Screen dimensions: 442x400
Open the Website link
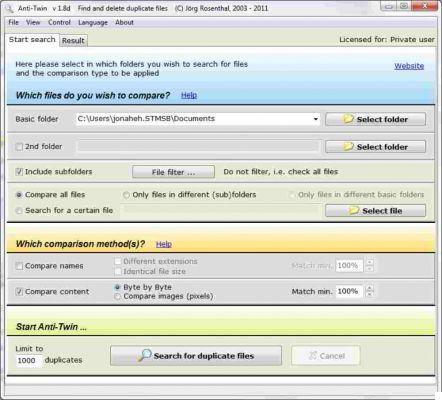[409, 66]
